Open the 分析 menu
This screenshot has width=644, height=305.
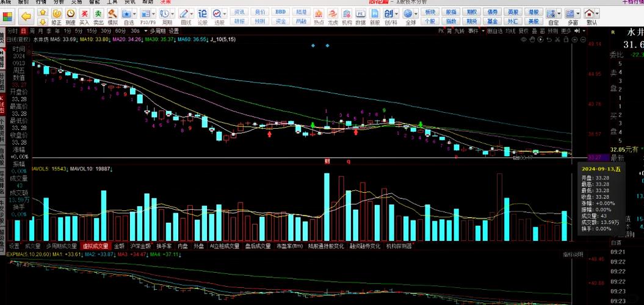(59, 2)
